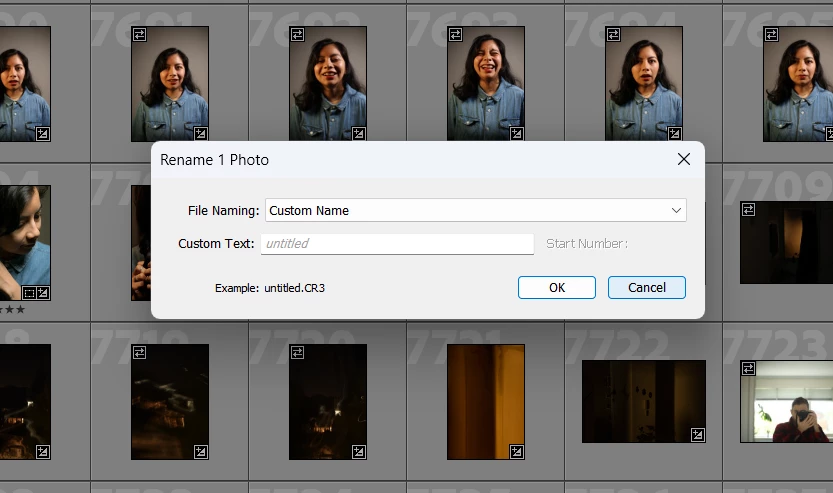Click develop adjustments badge on night photo 7720
833x493 pixels.
359,452
